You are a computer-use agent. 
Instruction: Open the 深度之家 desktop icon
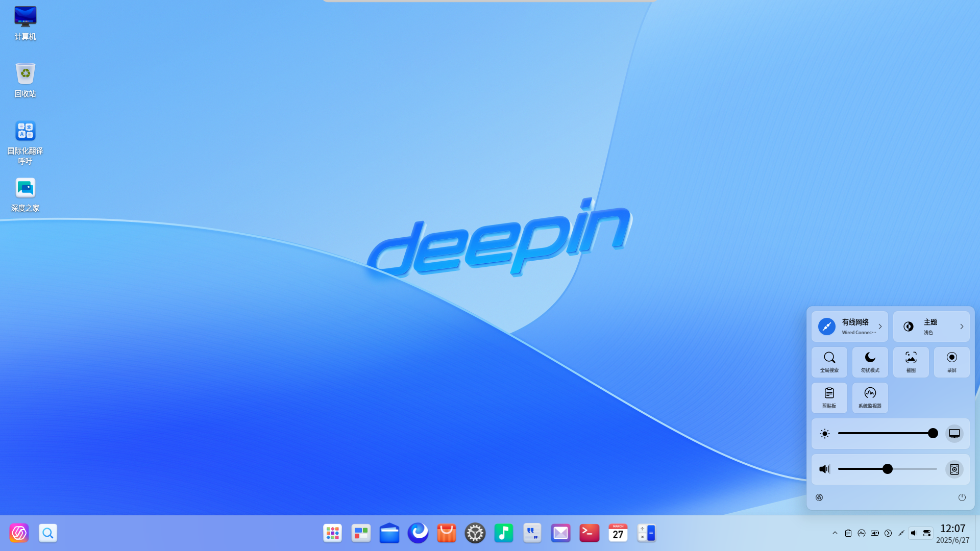pos(25,194)
